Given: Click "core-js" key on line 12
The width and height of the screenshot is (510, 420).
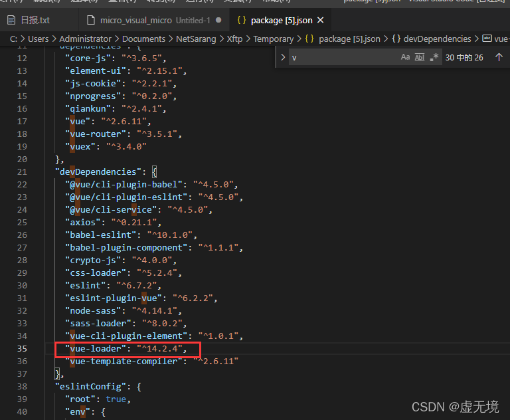Looking at the screenshot, I should coord(88,58).
